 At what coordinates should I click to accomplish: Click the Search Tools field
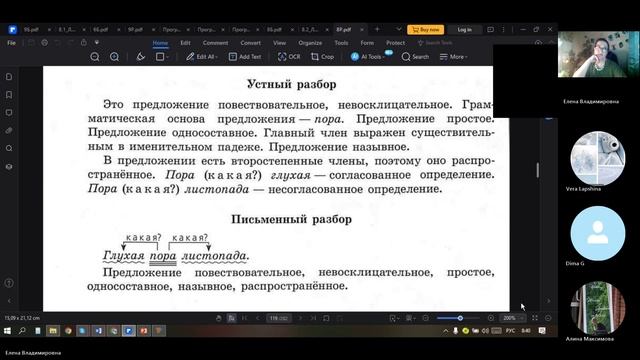pyautogui.click(x=435, y=43)
